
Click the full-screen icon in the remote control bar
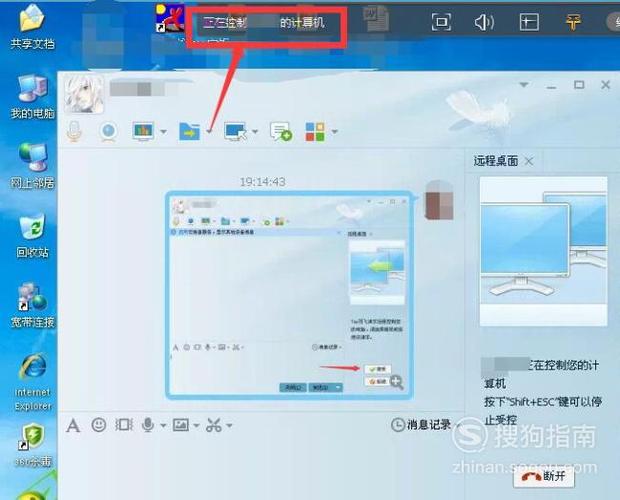coord(441,22)
